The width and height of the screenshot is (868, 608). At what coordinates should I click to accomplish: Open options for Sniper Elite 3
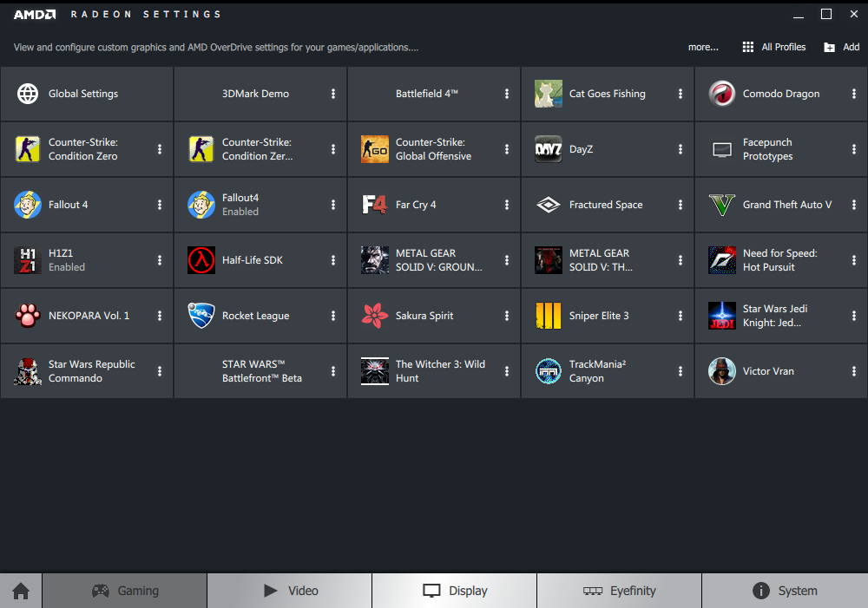(x=681, y=316)
